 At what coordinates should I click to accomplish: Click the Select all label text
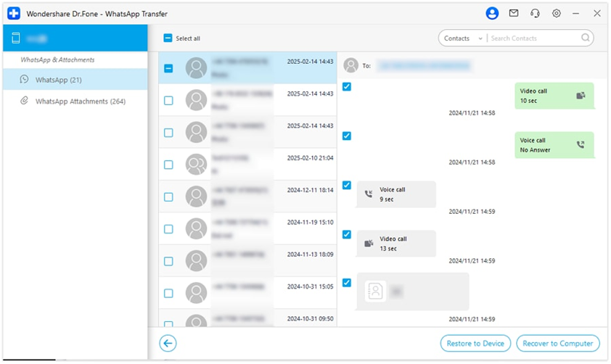point(188,38)
